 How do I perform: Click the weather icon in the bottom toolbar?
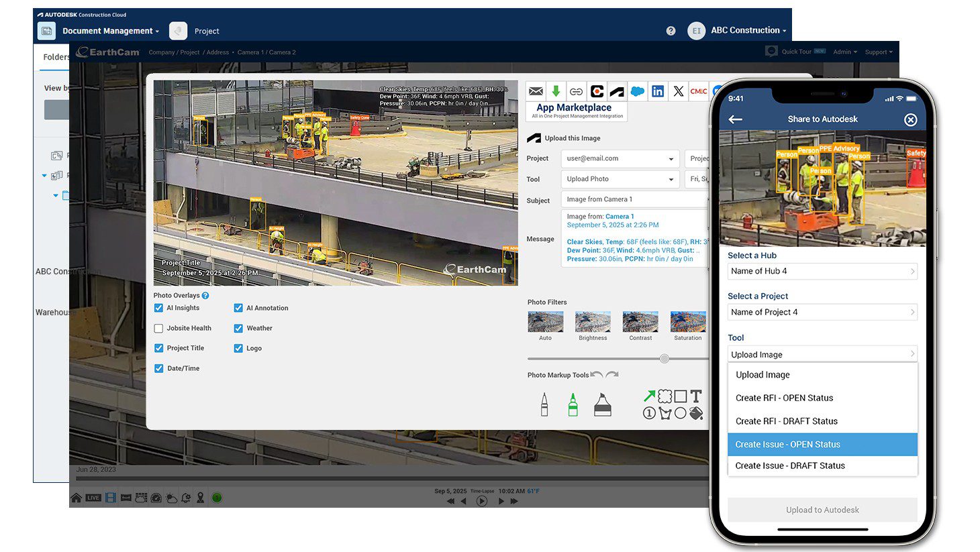tap(171, 498)
